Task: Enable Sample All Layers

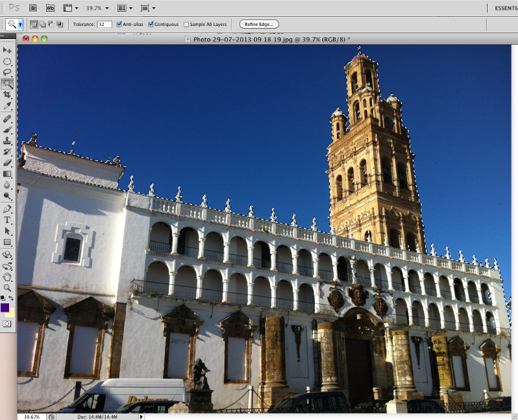Action: [186, 24]
